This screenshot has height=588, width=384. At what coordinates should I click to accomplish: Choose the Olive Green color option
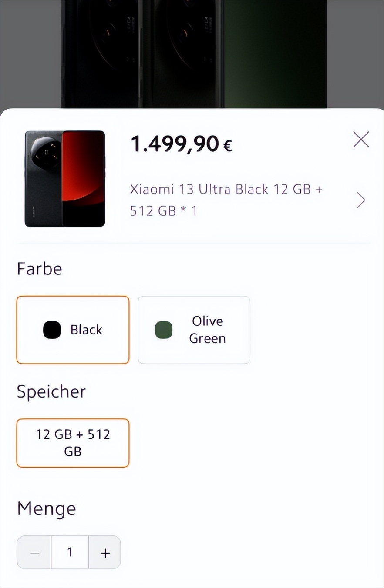coord(194,330)
